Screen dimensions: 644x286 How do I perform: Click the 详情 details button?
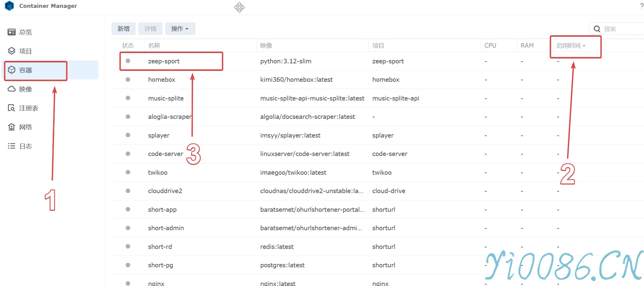(x=150, y=29)
